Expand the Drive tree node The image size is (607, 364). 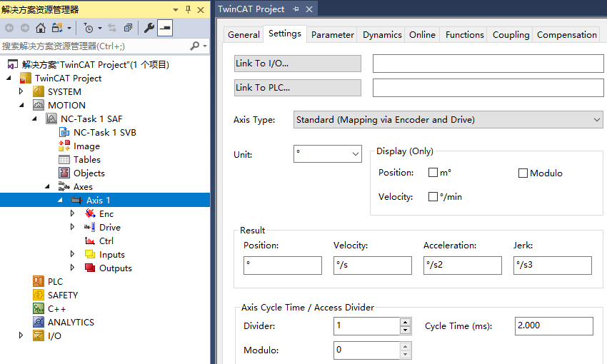(72, 227)
